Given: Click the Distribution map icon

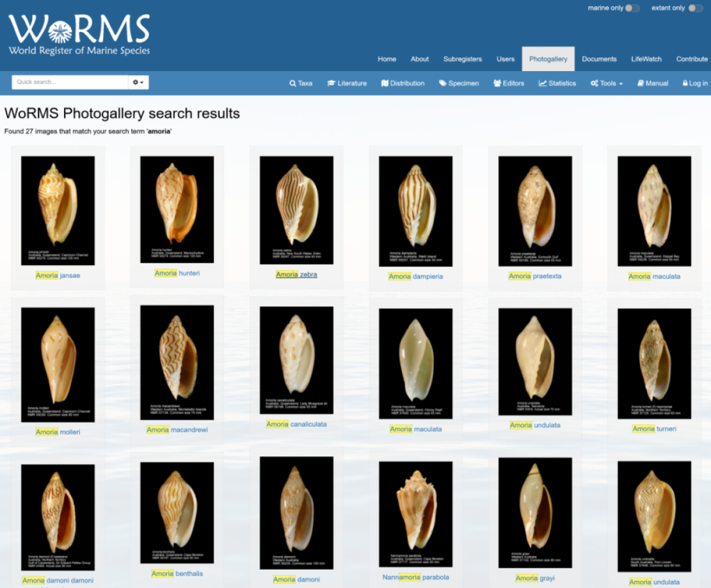Looking at the screenshot, I should click(x=385, y=84).
